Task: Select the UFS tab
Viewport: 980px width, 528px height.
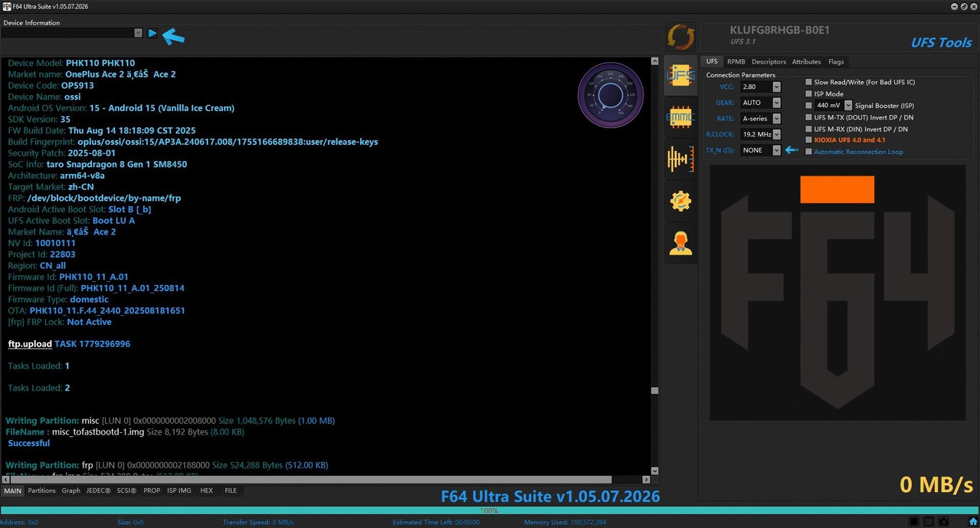Action: (712, 61)
